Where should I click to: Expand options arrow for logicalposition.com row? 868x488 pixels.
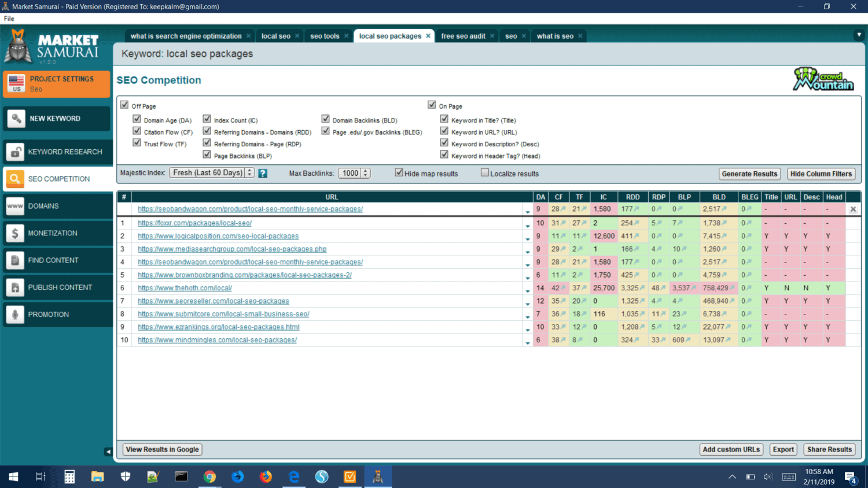pos(528,238)
